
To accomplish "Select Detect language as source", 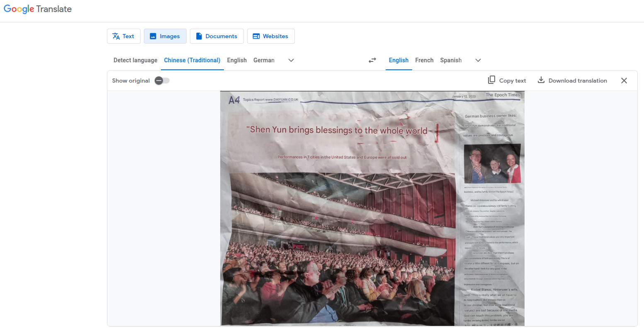I will pyautogui.click(x=135, y=60).
